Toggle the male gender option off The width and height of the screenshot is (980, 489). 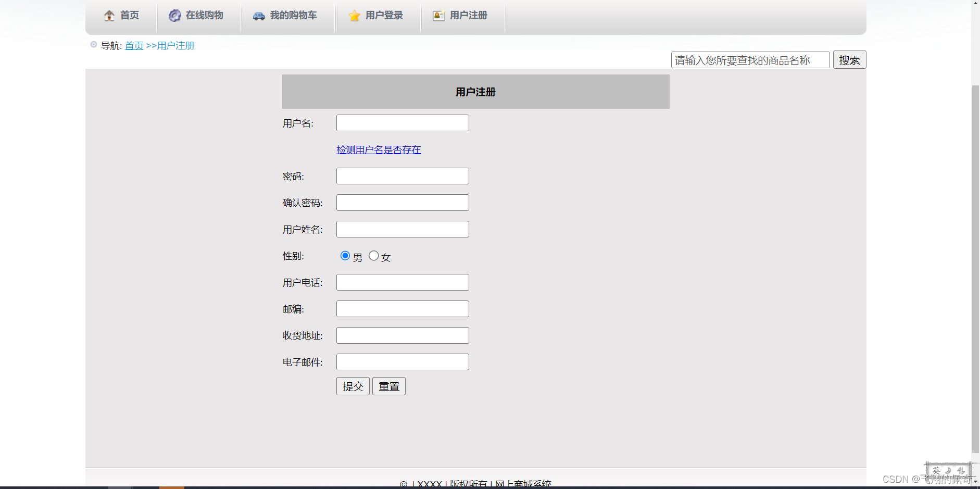(x=345, y=255)
